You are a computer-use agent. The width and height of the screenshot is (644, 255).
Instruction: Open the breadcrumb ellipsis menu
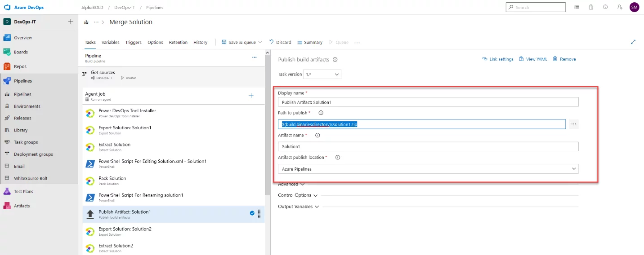pyautogui.click(x=96, y=22)
